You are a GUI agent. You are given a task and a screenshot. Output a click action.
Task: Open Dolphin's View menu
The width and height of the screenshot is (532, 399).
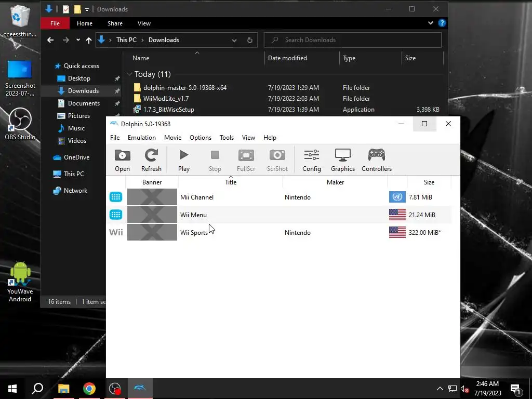click(248, 137)
